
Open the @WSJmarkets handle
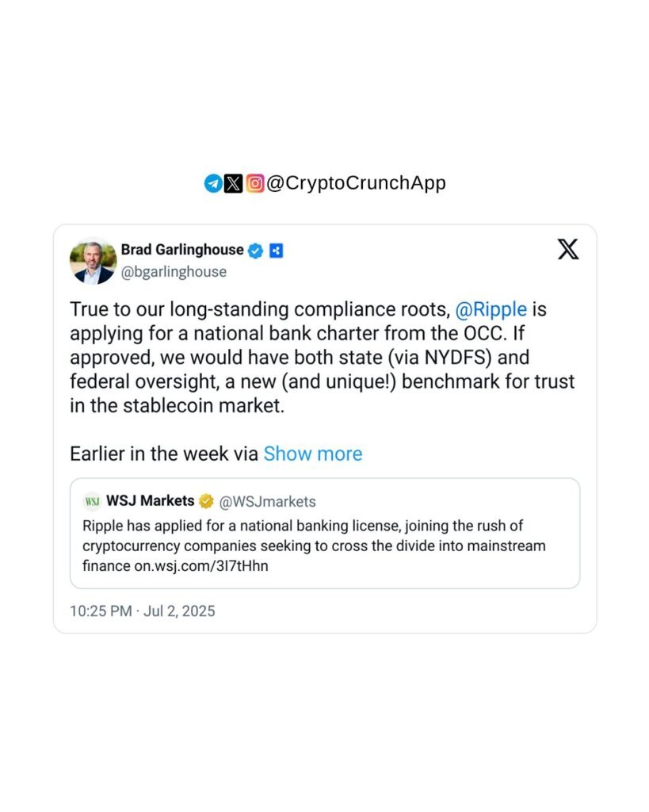tap(267, 501)
